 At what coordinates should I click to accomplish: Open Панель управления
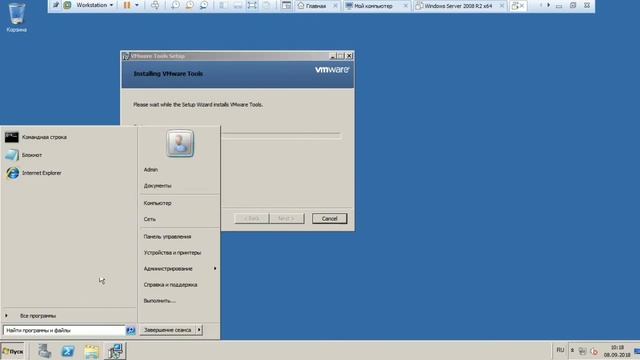[167, 237]
